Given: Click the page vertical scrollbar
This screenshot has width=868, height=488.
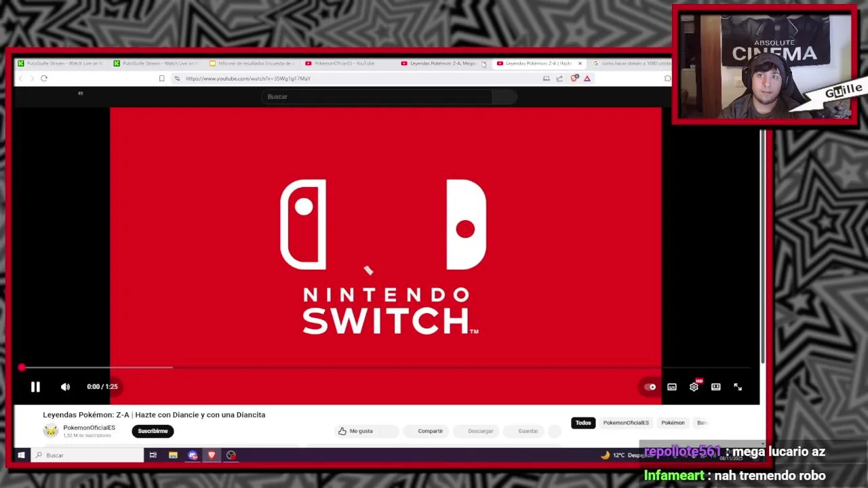Looking at the screenshot, I should 762,247.
